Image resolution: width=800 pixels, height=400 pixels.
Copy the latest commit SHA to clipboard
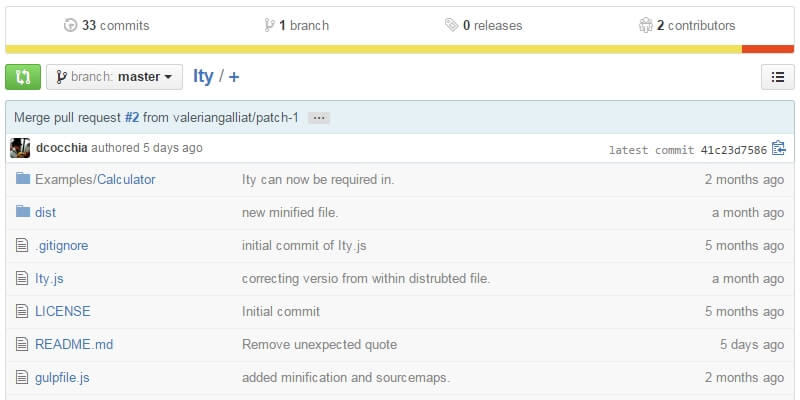[779, 149]
